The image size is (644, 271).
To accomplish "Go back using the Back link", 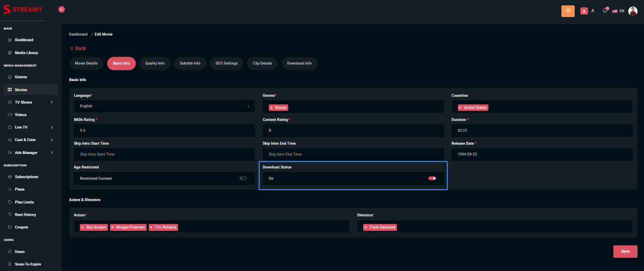I will [x=78, y=48].
